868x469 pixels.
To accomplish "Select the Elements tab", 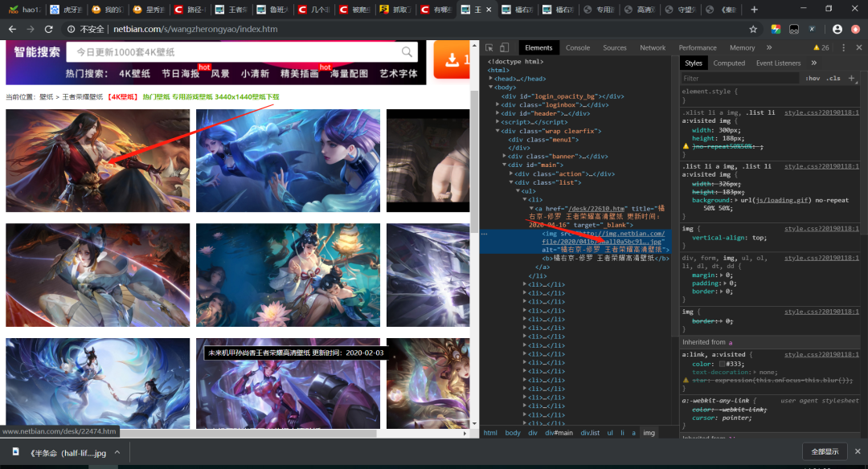I will point(538,47).
